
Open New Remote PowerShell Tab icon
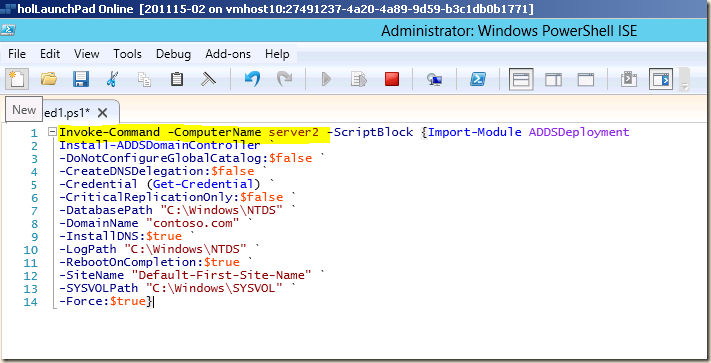click(x=434, y=80)
